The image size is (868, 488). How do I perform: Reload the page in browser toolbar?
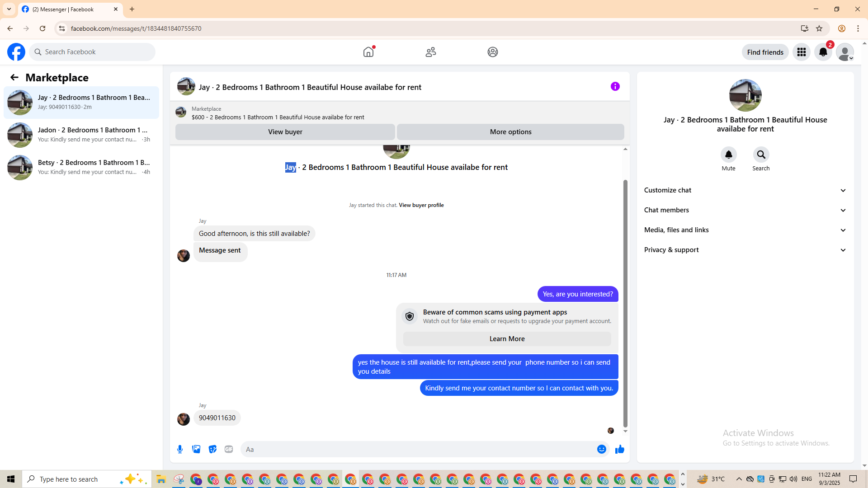point(42,28)
